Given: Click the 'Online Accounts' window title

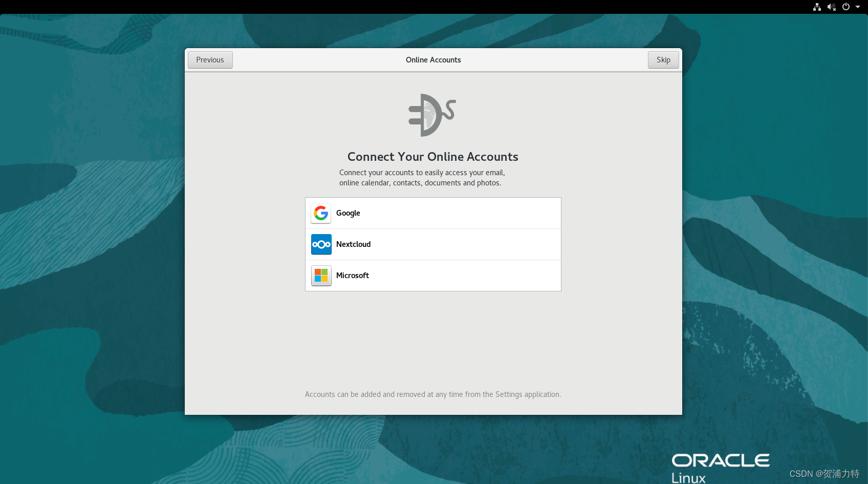Looking at the screenshot, I should tap(433, 60).
